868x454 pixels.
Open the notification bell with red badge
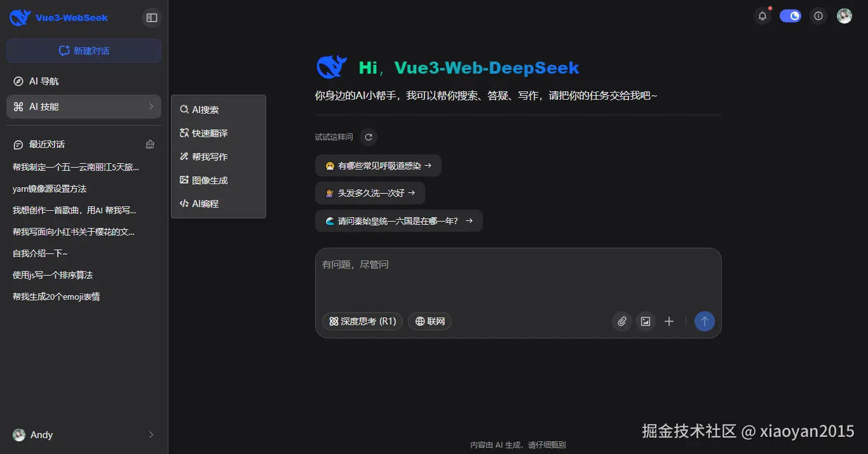tap(762, 16)
